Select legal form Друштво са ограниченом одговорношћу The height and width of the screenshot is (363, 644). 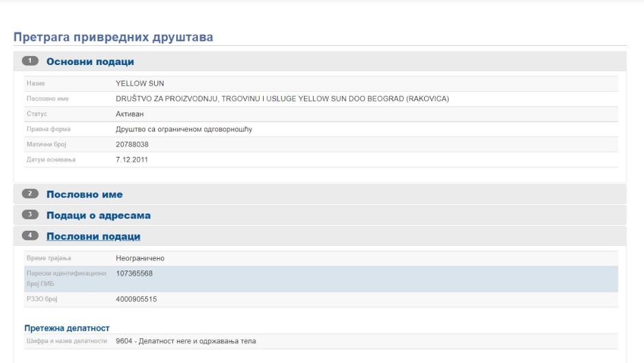click(x=184, y=129)
